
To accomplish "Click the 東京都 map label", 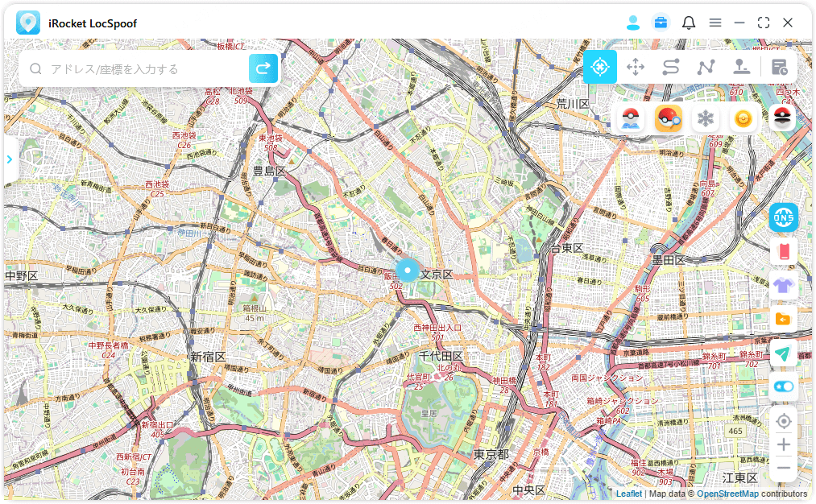I will click(491, 454).
